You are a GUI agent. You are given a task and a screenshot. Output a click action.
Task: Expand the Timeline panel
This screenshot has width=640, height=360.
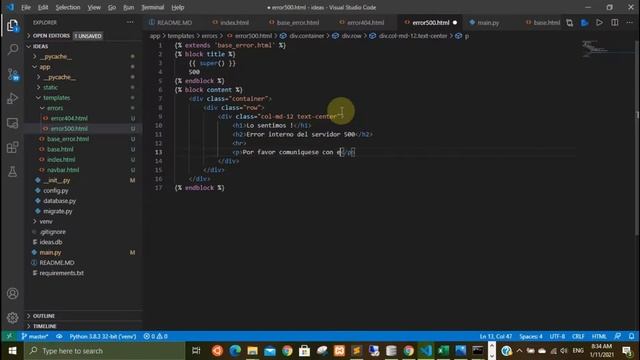(x=44, y=326)
